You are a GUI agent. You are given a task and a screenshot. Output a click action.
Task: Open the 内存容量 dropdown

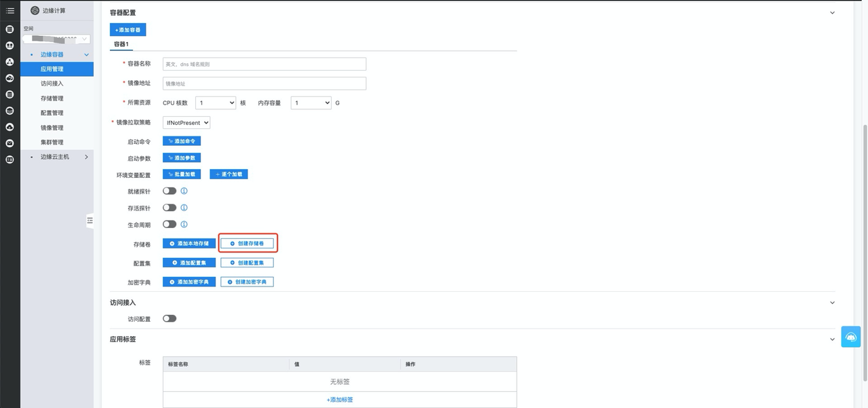point(311,103)
